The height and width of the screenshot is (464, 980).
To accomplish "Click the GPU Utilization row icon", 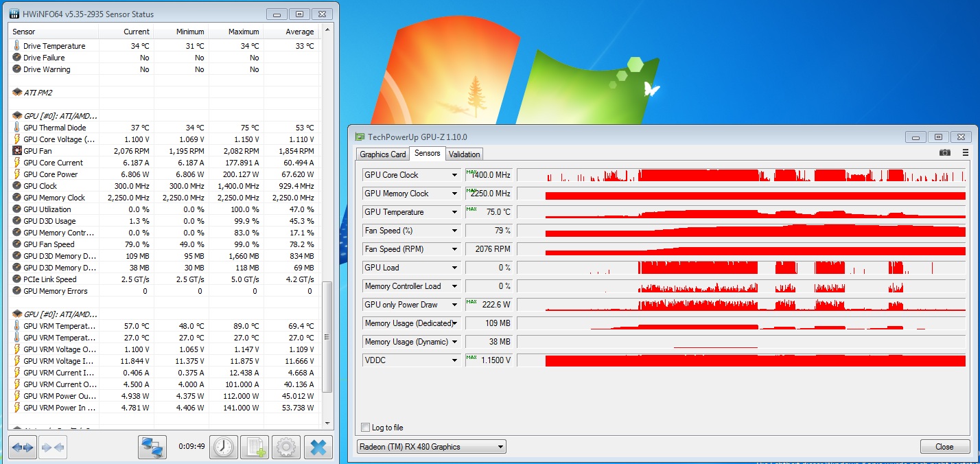I will pos(17,209).
